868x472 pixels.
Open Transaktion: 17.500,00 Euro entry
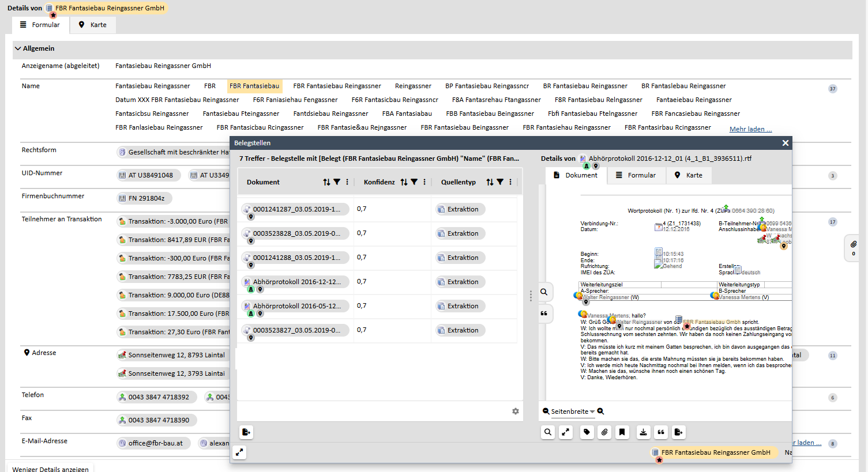tap(173, 314)
